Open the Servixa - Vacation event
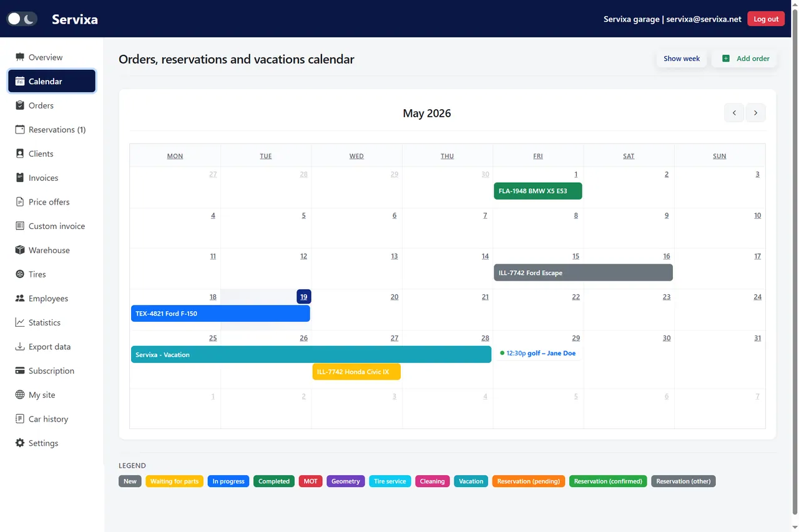The image size is (799, 532). [311, 354]
